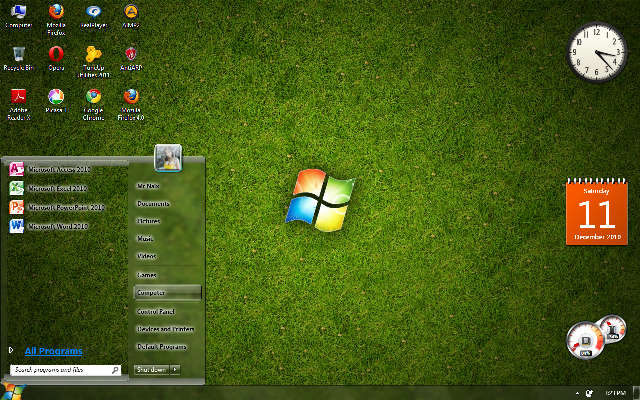Open Documents from the Start menu

pyautogui.click(x=153, y=203)
